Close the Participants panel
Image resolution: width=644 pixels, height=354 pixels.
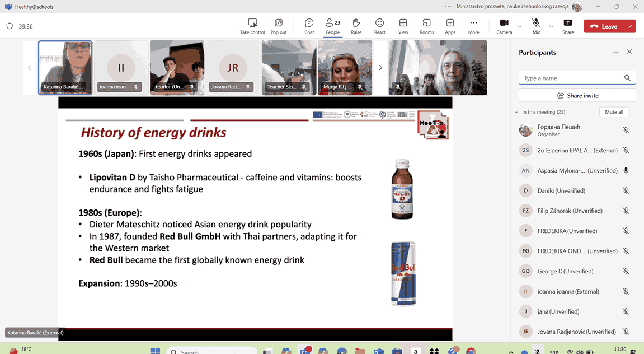click(629, 52)
